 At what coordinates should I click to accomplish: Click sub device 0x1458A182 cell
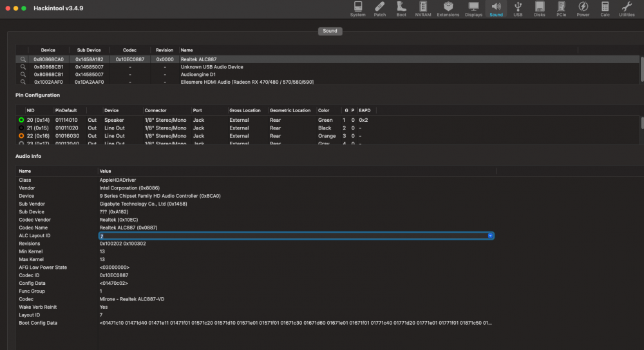(89, 59)
